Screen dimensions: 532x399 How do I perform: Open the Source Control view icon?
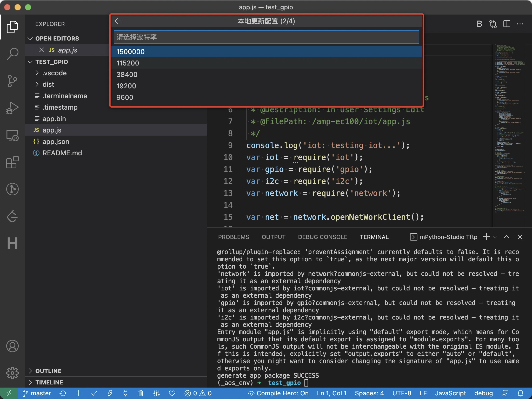click(12, 81)
